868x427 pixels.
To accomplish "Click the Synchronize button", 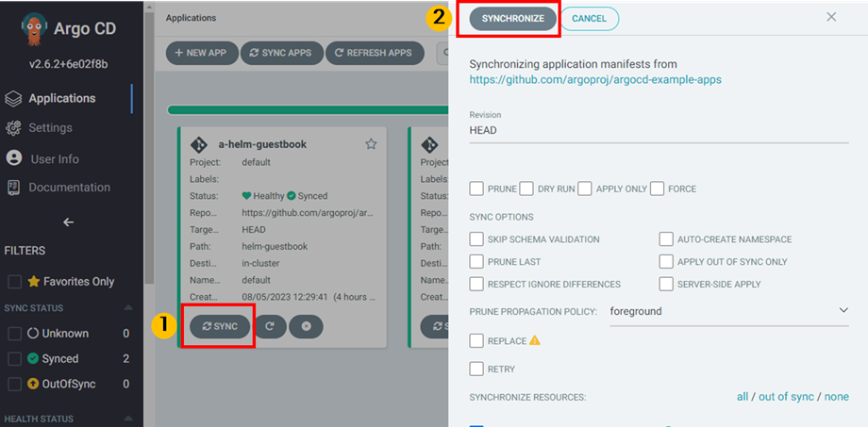I will click(512, 18).
